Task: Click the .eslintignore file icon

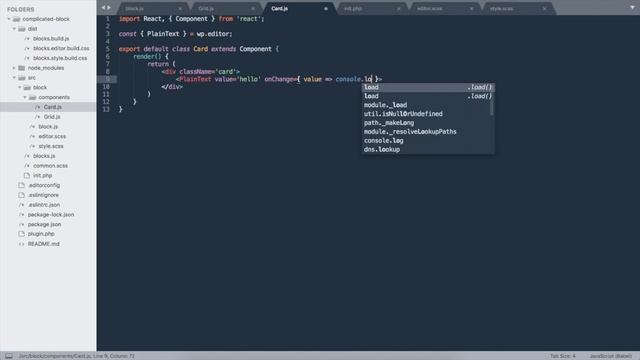Action: (22, 195)
